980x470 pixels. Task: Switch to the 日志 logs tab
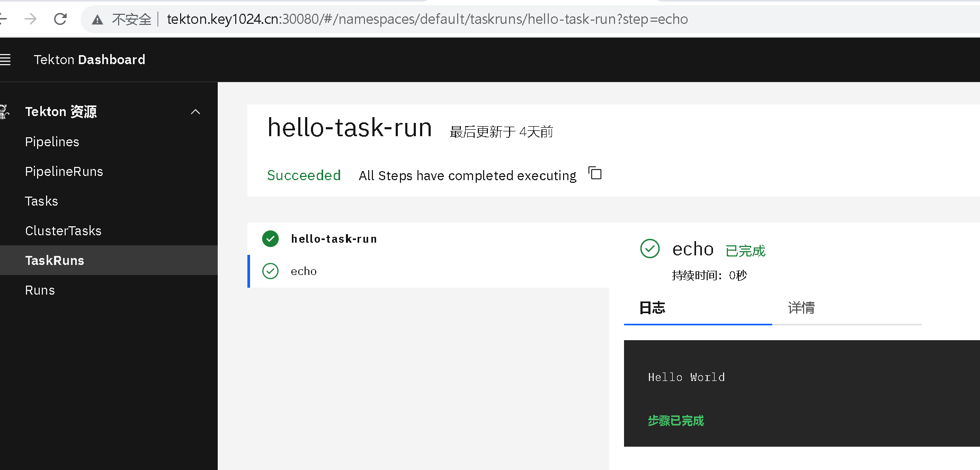[698, 308]
